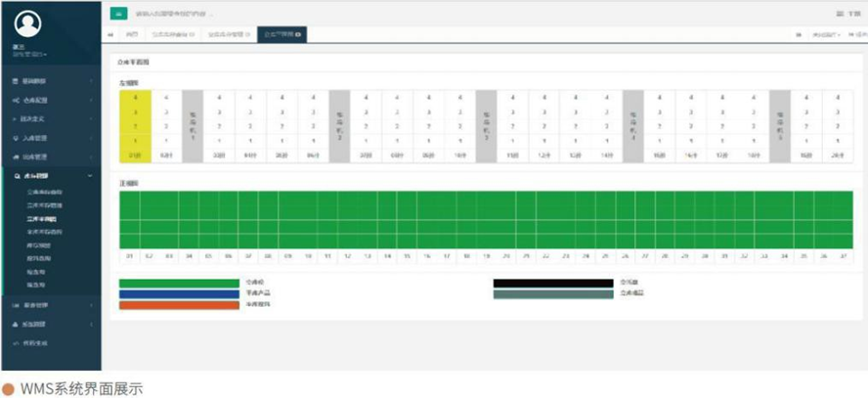This screenshot has height=398, width=868.
Task: Click the first sidebar menu item icon
Action: click(x=15, y=80)
